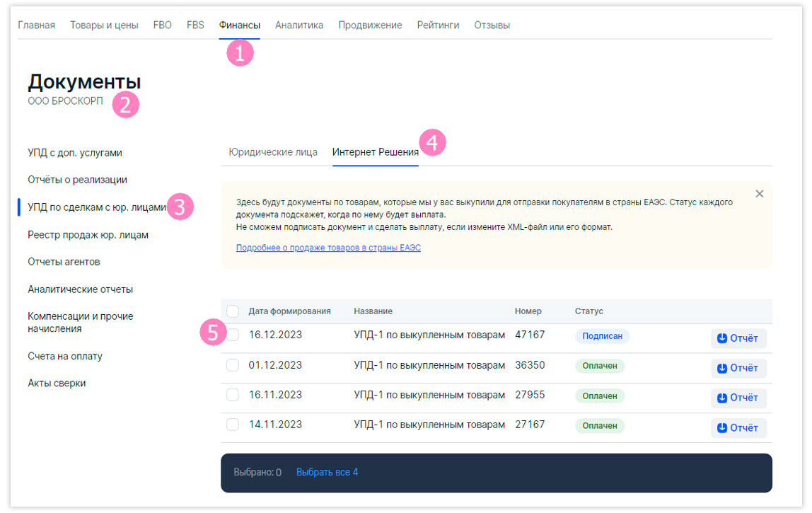The width and height of the screenshot is (812, 513).
Task: Open the Финансы menu tab
Action: [239, 25]
